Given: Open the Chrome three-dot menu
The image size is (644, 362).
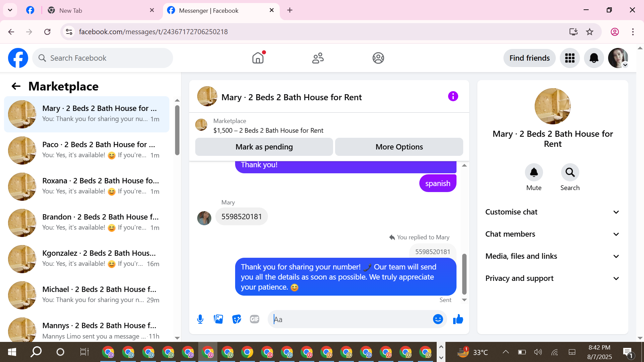Looking at the screenshot, I should click(633, 32).
